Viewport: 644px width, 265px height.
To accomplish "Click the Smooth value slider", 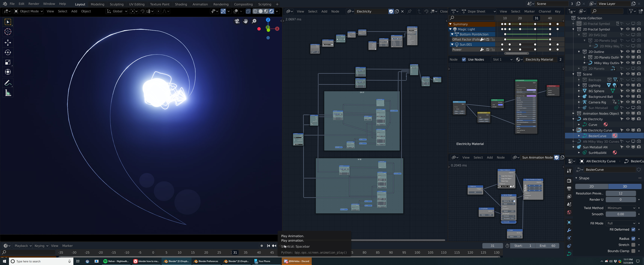I will pyautogui.click(x=620, y=214).
